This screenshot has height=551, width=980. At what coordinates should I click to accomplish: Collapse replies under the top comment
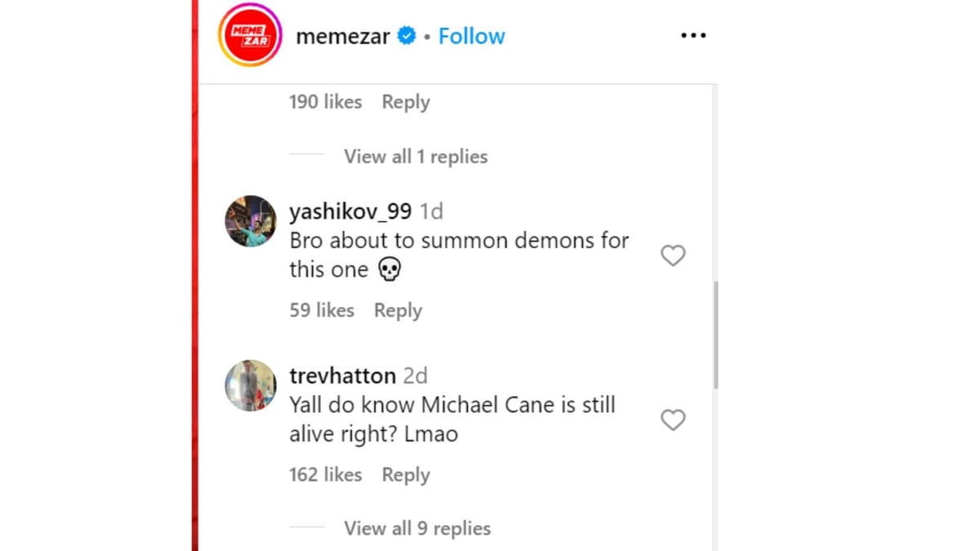coord(415,156)
